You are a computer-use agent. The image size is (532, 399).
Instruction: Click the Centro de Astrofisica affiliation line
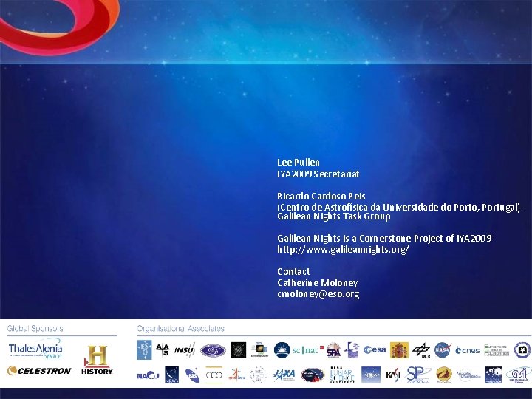point(401,208)
